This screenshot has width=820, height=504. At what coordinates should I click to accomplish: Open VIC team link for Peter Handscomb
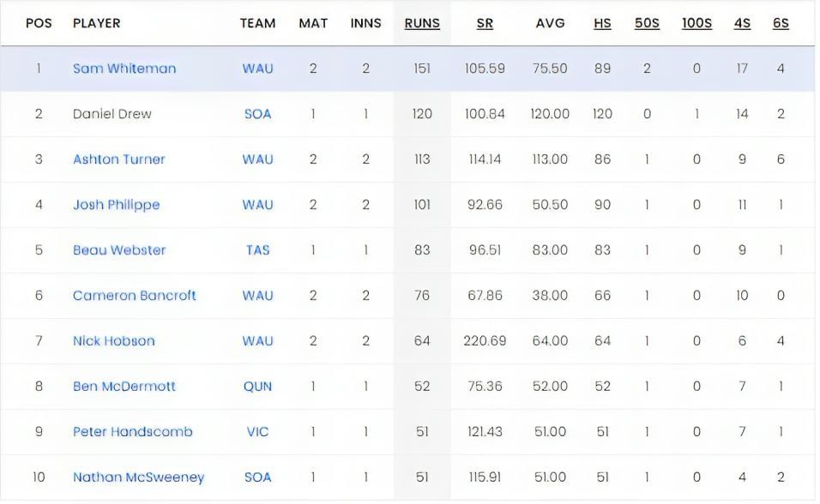tap(257, 432)
